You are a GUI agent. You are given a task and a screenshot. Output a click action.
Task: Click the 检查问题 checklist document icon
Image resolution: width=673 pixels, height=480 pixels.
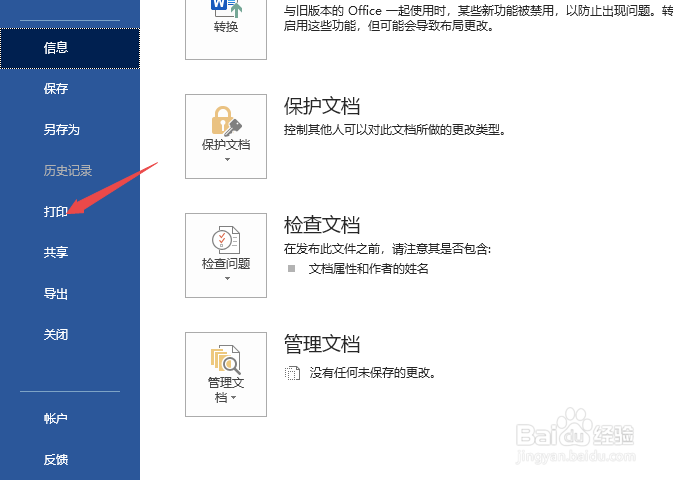click(226, 240)
